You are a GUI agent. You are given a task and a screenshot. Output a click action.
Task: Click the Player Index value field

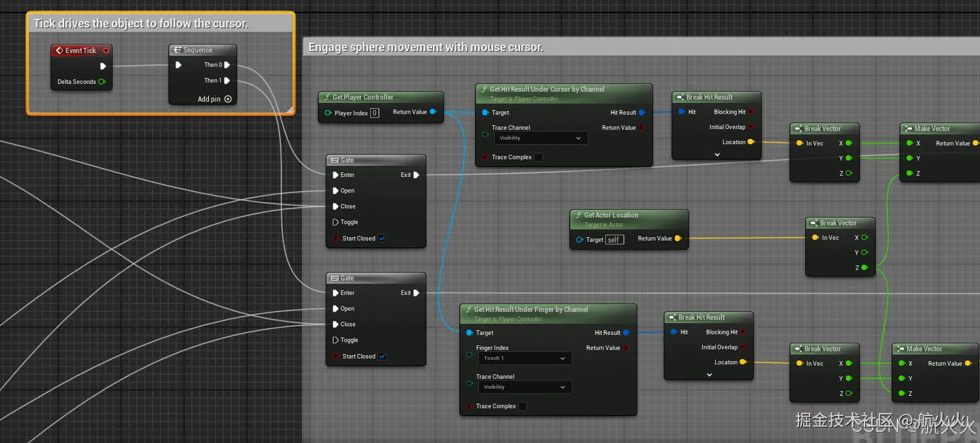375,113
